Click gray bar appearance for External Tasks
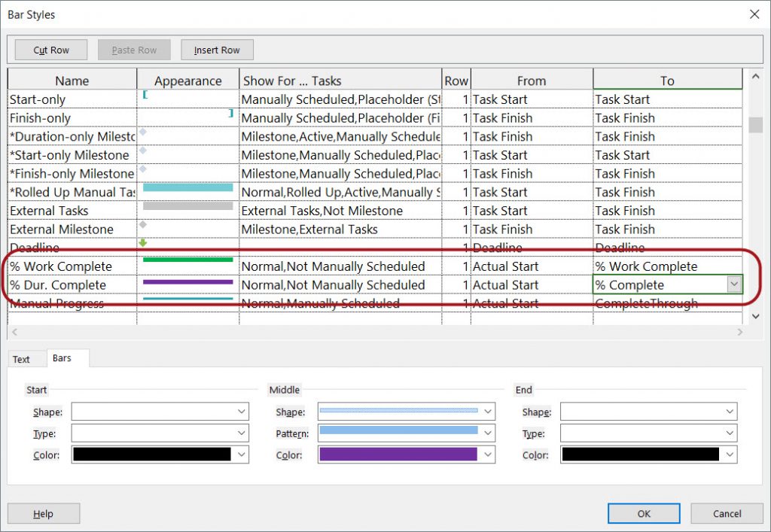The width and height of the screenshot is (771, 532). click(x=187, y=206)
